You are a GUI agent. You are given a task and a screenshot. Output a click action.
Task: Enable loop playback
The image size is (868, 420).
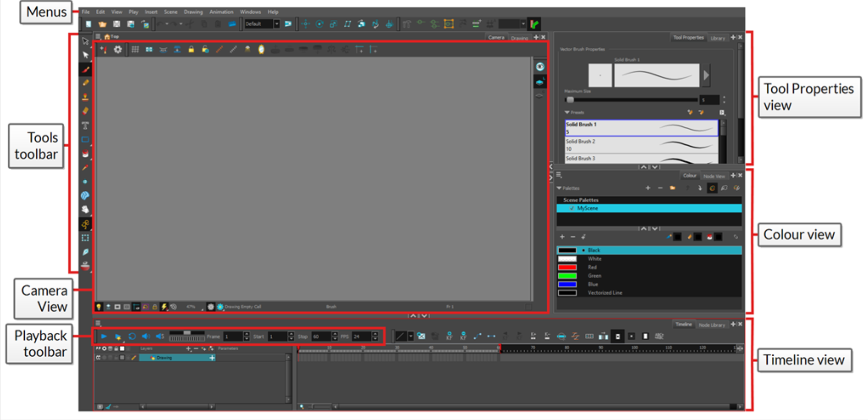[x=132, y=336]
